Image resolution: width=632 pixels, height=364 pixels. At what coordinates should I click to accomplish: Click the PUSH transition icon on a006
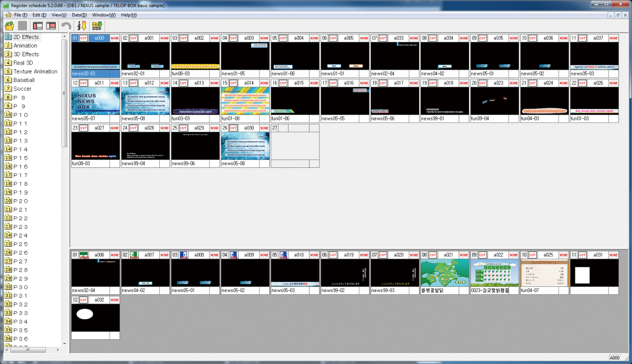coord(84,255)
